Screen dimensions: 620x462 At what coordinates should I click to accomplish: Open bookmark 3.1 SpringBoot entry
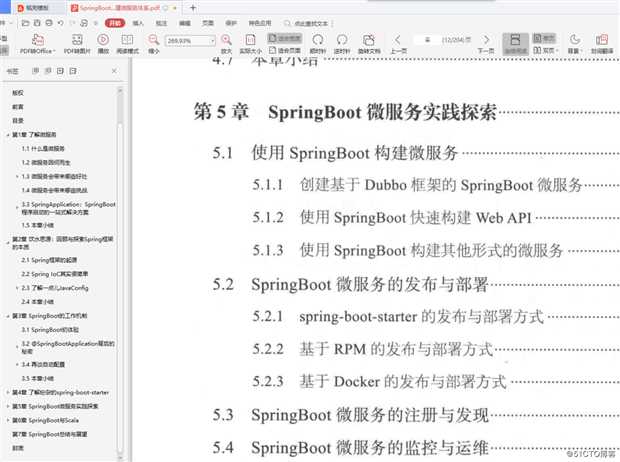click(50, 329)
